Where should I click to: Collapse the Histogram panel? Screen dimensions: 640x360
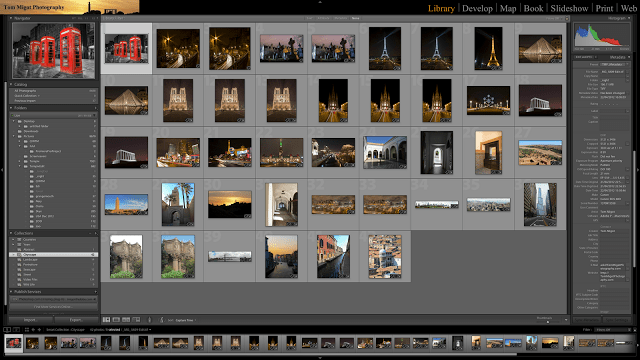point(629,18)
